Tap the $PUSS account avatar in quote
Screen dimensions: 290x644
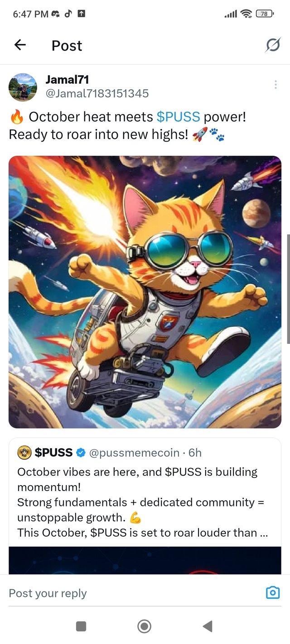pyautogui.click(x=24, y=452)
